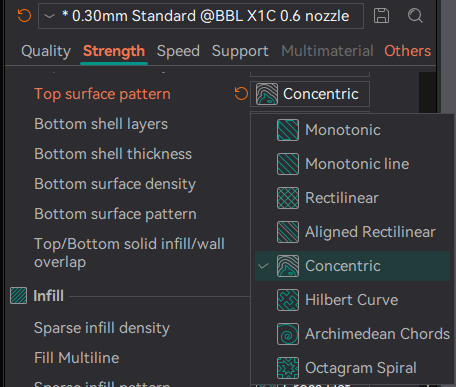This screenshot has height=387, width=456.
Task: Click the Bottom surface density label
Action: 115,184
